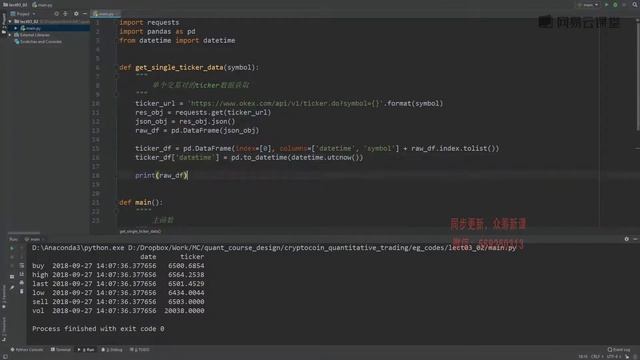Click the Structure vertical tab on left edge
640x360 pixels.
coord(4,329)
